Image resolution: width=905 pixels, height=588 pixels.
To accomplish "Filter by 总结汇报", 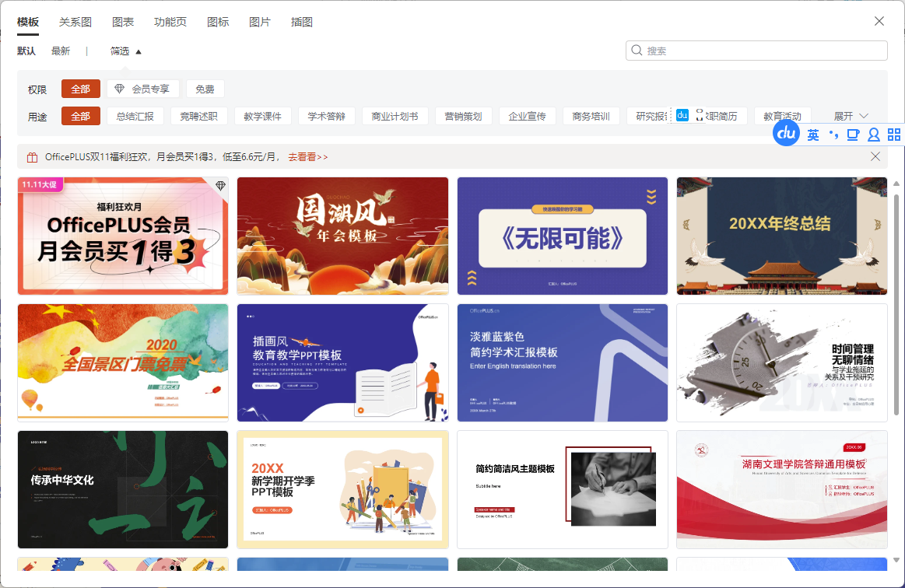I will tap(135, 116).
